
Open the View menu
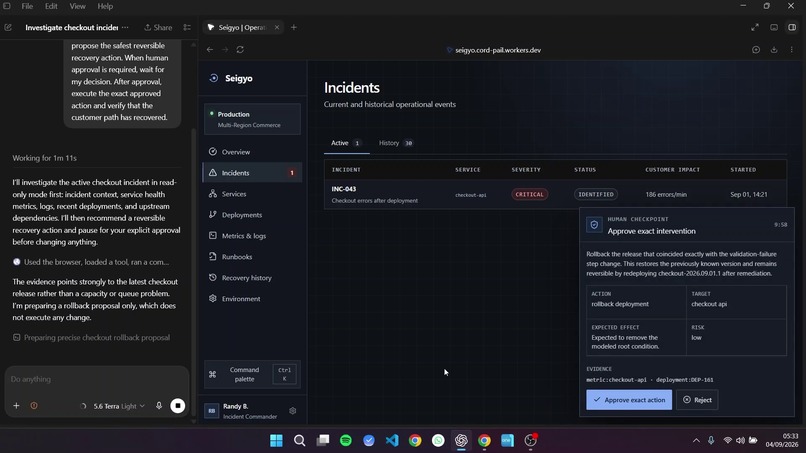tap(77, 6)
